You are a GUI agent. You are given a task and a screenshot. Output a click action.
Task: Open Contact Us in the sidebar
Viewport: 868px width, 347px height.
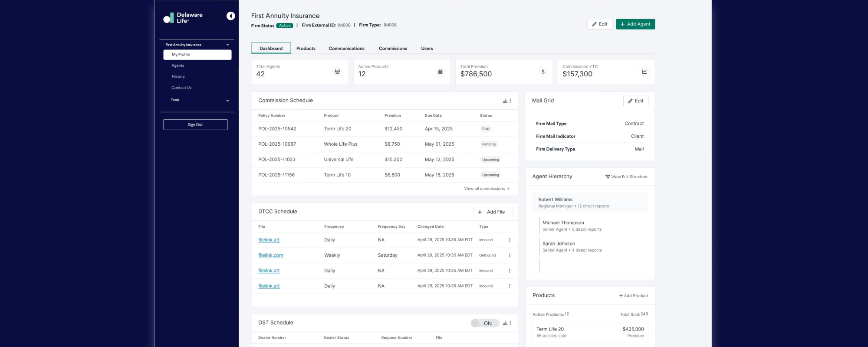point(181,88)
